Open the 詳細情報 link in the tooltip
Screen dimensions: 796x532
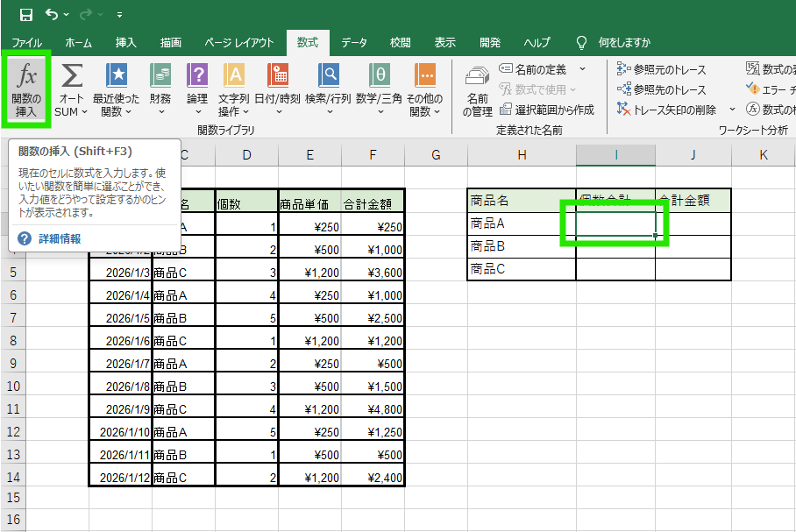tap(60, 238)
